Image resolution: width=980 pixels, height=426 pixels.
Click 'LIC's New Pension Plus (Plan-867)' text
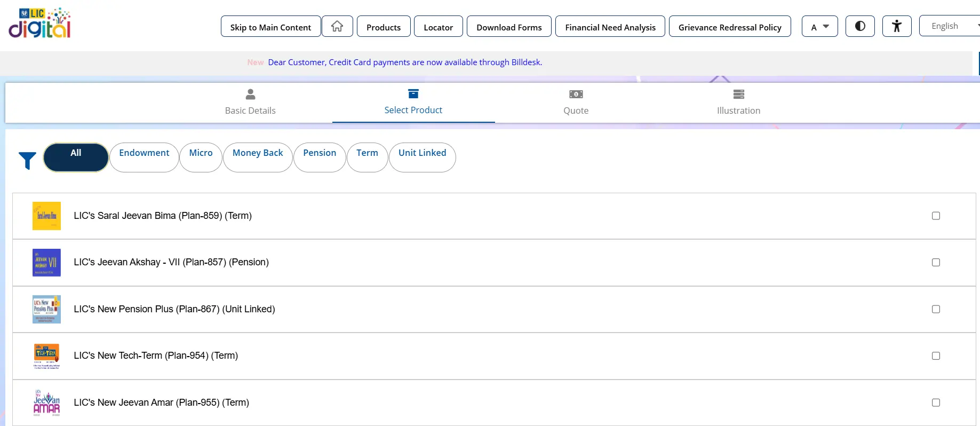tap(147, 309)
